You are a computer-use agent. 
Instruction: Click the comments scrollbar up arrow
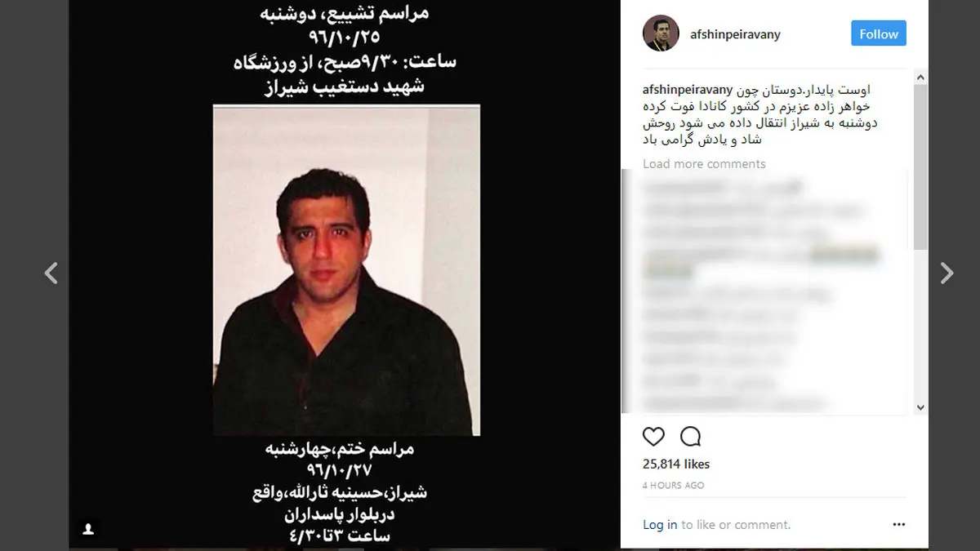[921, 77]
